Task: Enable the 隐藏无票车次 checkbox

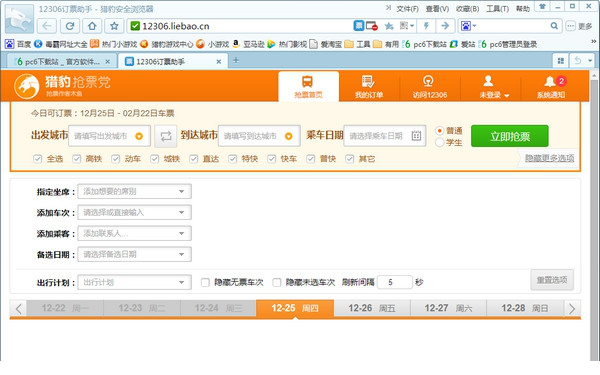Action: coord(205,282)
